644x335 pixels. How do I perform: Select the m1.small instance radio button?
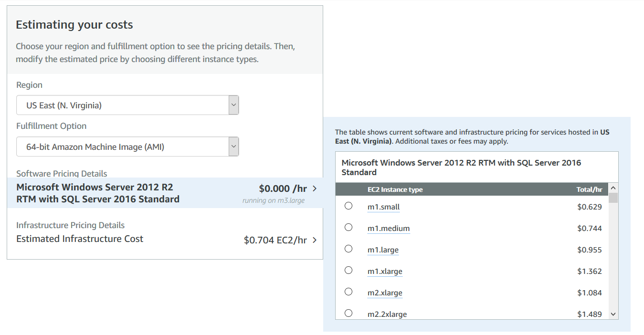(348, 206)
